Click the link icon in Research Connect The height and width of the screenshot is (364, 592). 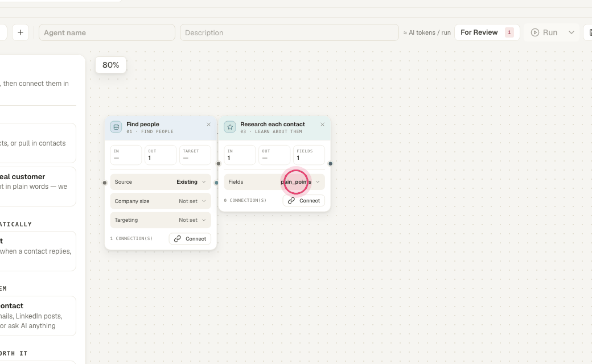click(291, 201)
